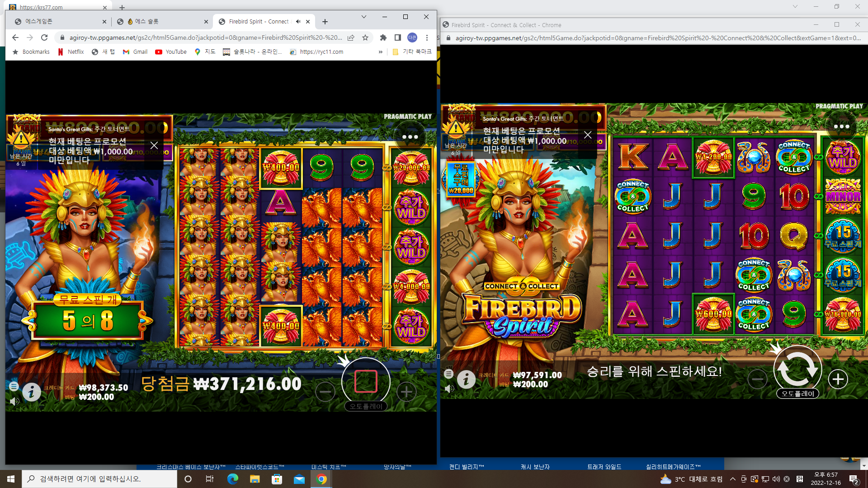Reload the page in the left Chrome window
The image size is (868, 488).
pos(44,38)
